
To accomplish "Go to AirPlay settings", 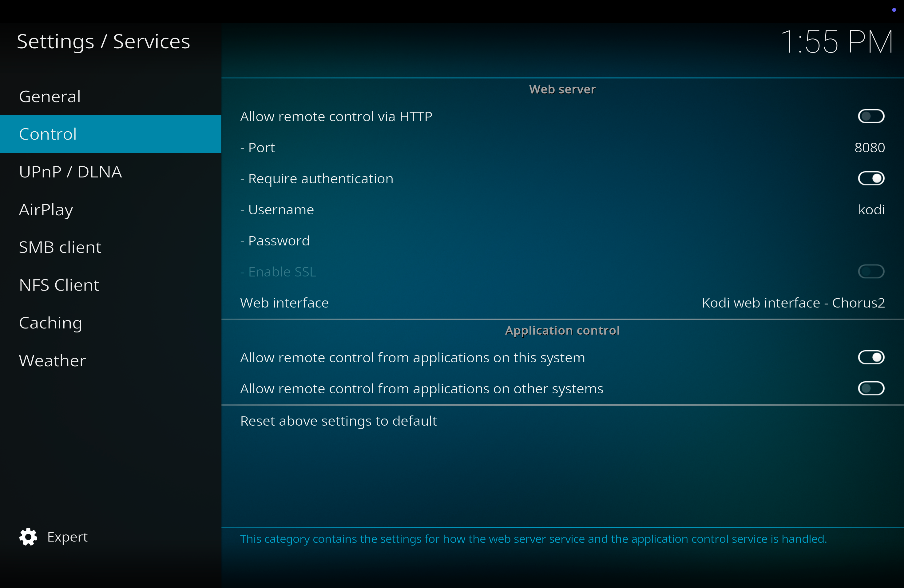I will pos(110,210).
